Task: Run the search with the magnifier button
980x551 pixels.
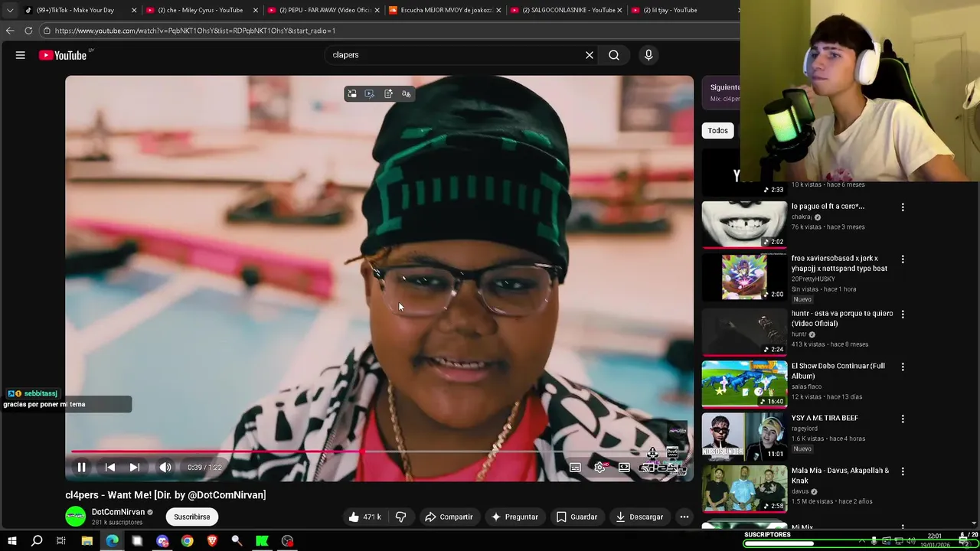Action: point(614,55)
